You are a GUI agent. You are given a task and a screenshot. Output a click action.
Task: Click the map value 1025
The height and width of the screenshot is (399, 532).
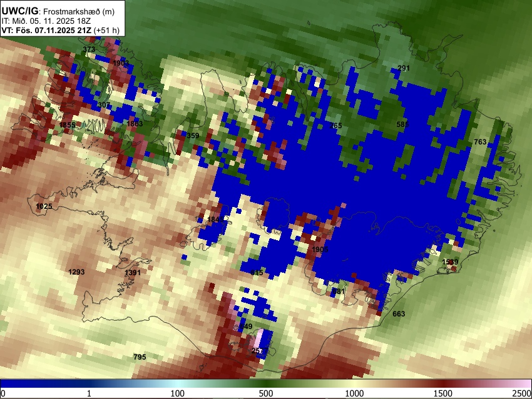(x=44, y=206)
